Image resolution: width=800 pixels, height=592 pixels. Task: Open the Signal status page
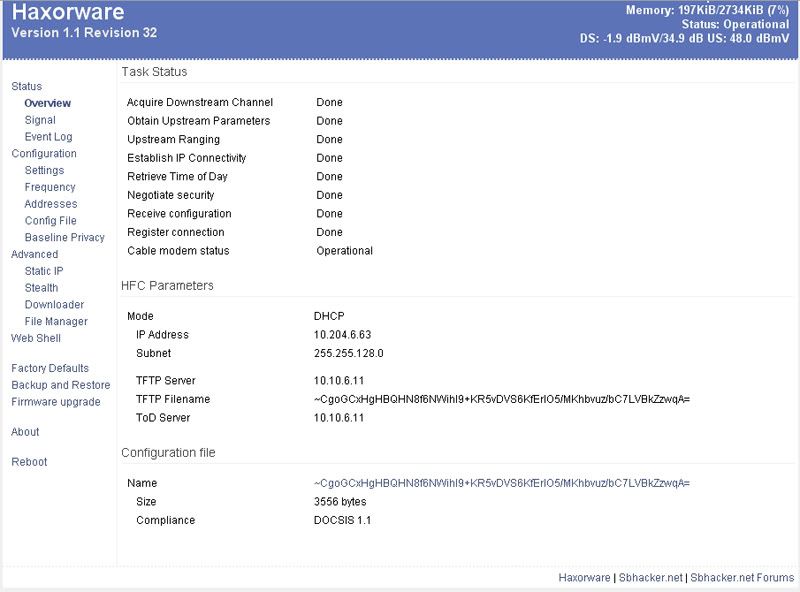(40, 120)
